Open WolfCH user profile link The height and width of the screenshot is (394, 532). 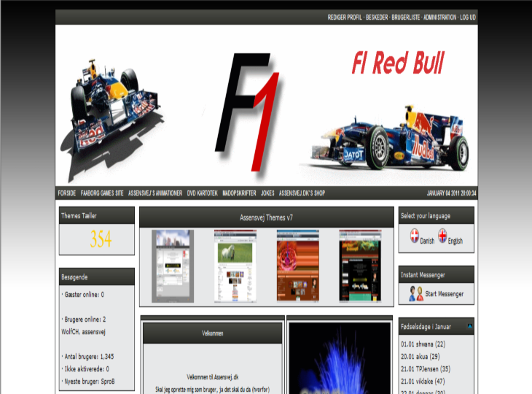coord(70,332)
